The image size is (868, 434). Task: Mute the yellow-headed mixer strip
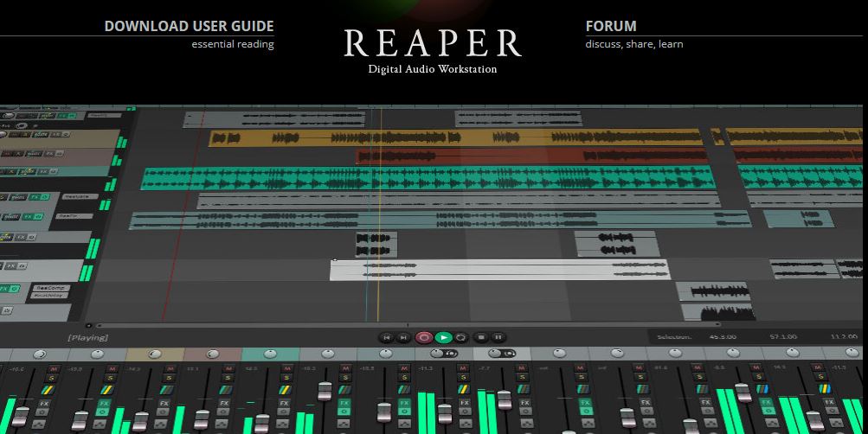[170, 369]
